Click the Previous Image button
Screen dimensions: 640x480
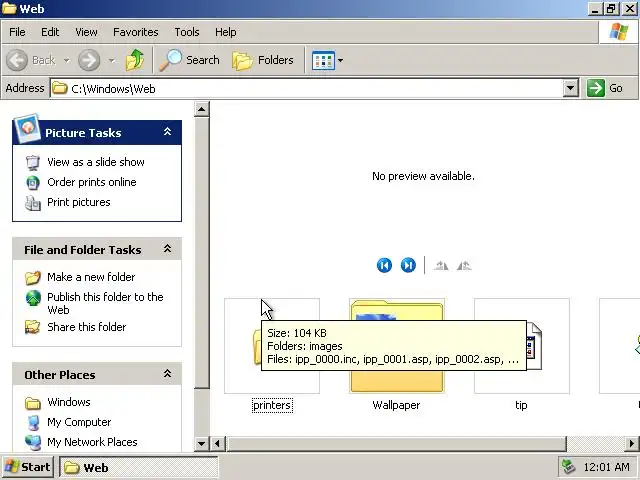click(384, 265)
